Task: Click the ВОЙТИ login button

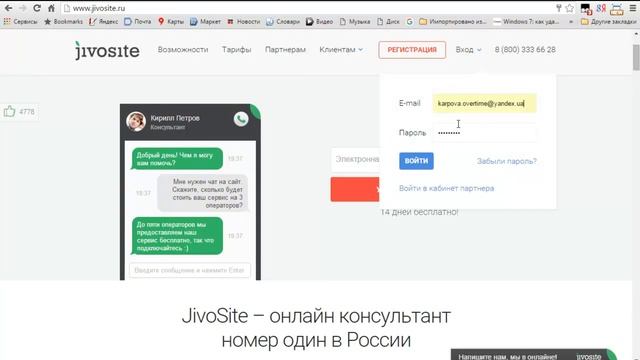Action: [x=416, y=161]
